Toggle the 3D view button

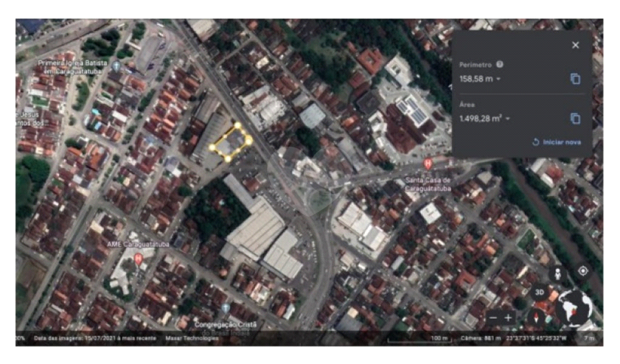point(541,292)
